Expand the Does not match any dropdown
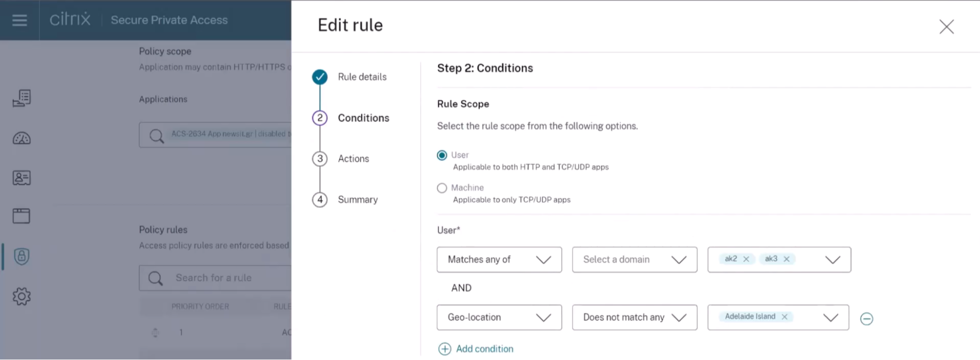 [x=634, y=317]
